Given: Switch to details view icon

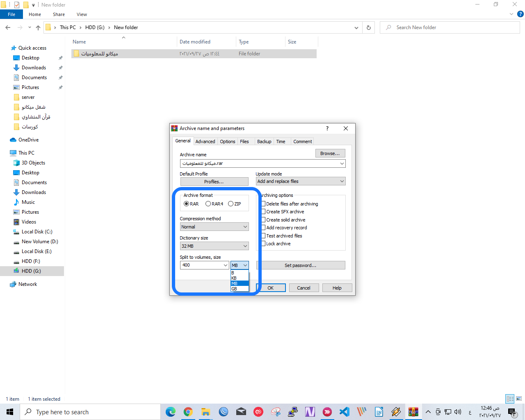Looking at the screenshot, I should (510, 399).
